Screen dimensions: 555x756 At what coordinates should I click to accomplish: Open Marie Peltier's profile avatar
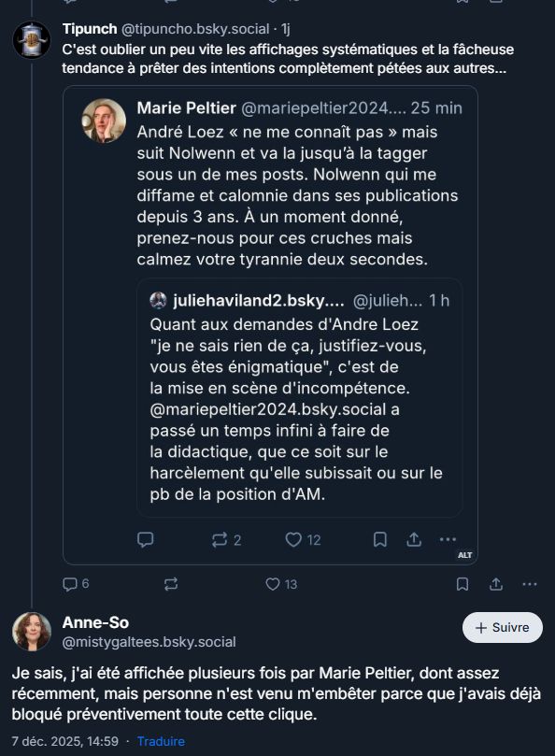coord(103,120)
